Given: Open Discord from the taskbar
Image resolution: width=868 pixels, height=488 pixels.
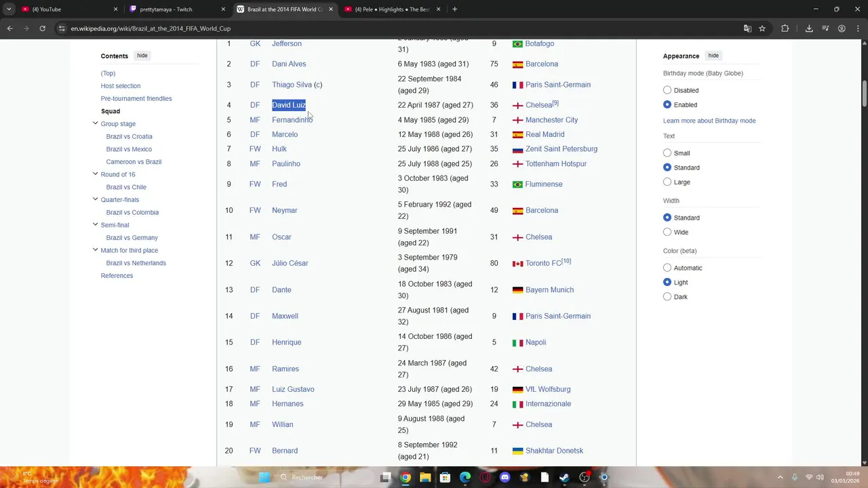Looking at the screenshot, I should [505, 477].
